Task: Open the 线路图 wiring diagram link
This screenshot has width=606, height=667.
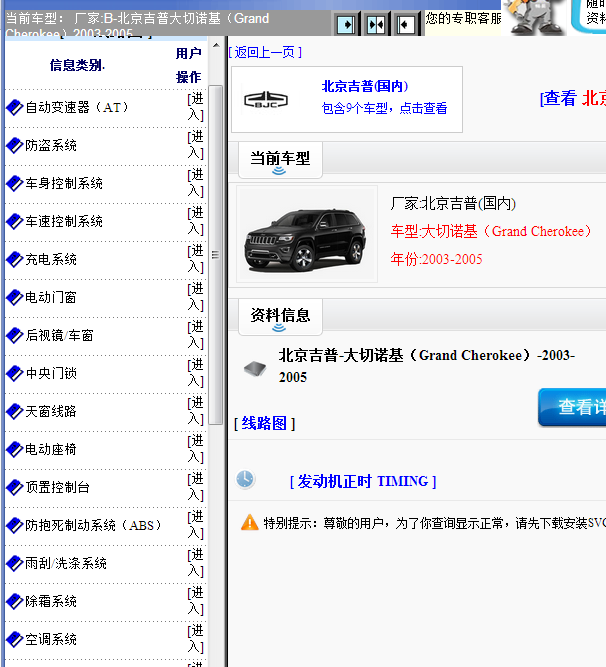Action: pos(264,423)
